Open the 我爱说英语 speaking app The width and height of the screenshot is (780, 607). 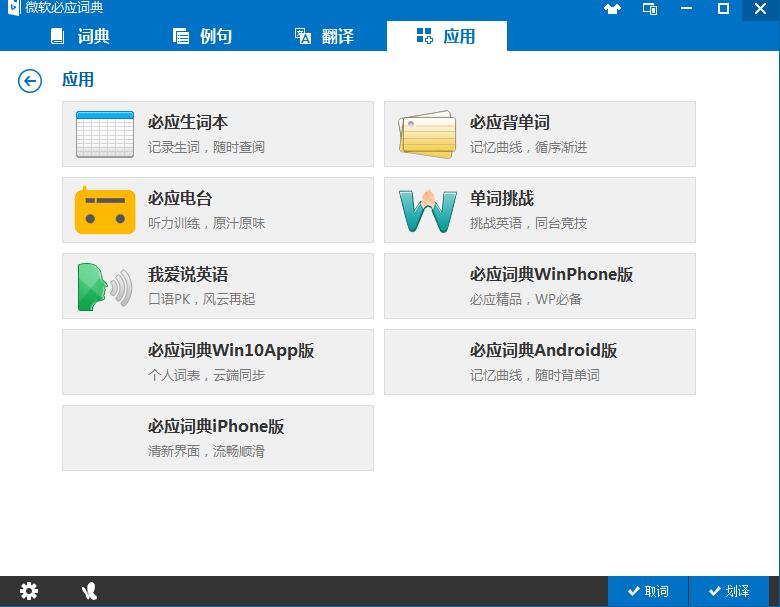[217, 286]
